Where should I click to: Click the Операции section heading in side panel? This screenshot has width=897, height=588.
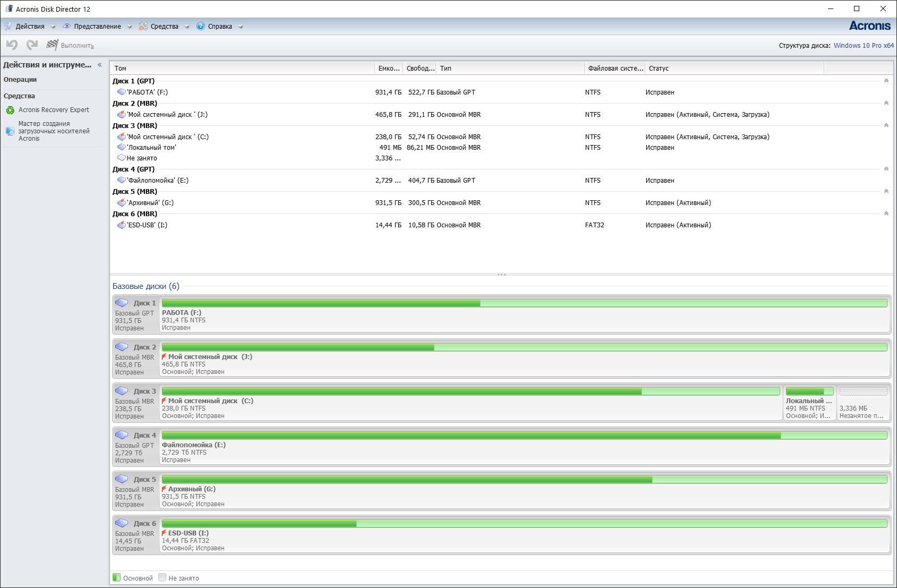20,80
